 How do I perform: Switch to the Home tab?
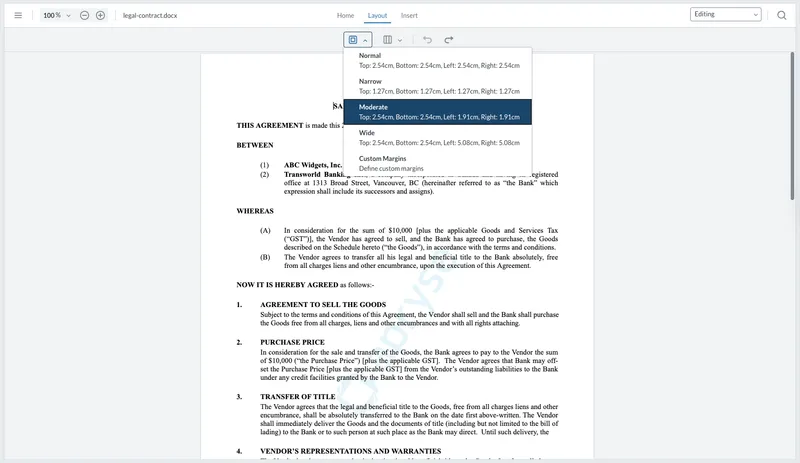(345, 15)
